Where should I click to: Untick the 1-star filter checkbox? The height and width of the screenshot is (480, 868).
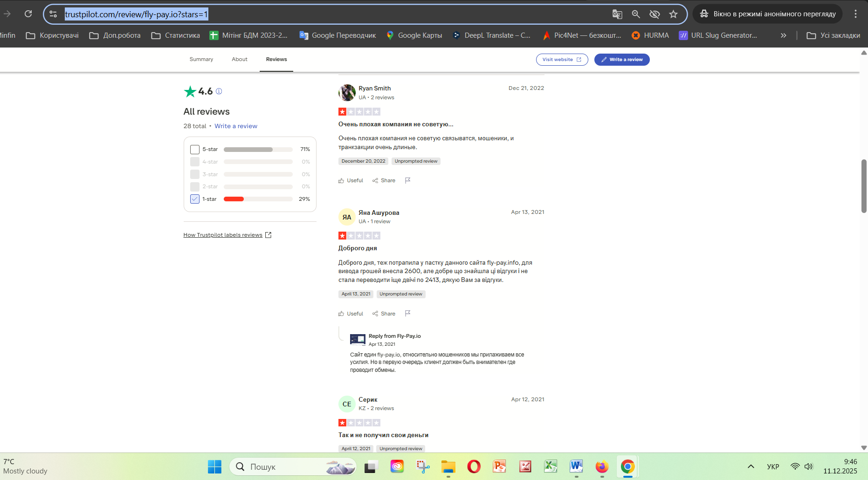195,199
